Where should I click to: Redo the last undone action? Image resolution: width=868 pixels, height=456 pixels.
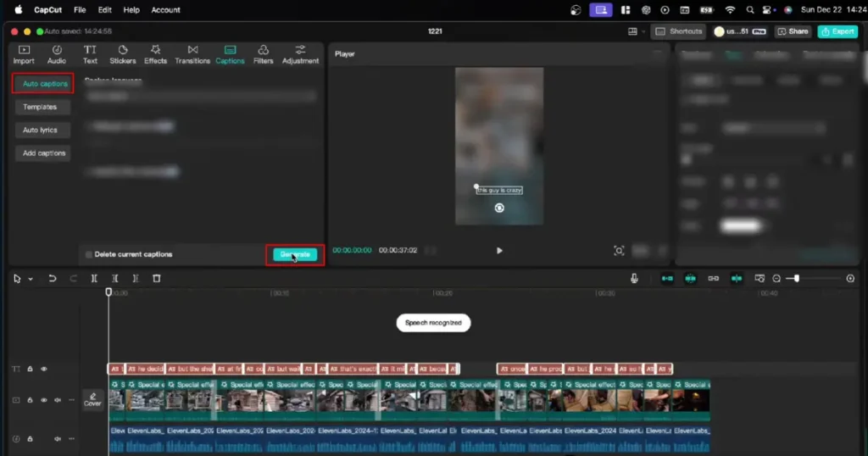coord(73,279)
